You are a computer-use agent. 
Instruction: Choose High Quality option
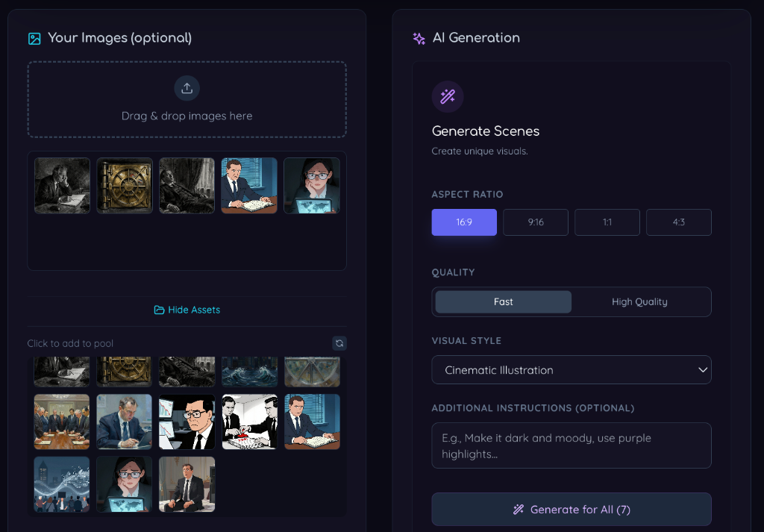(x=639, y=302)
